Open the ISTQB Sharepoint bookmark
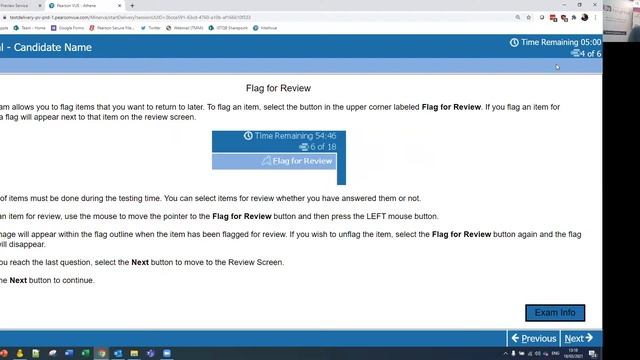The height and width of the screenshot is (360, 640). click(228, 28)
